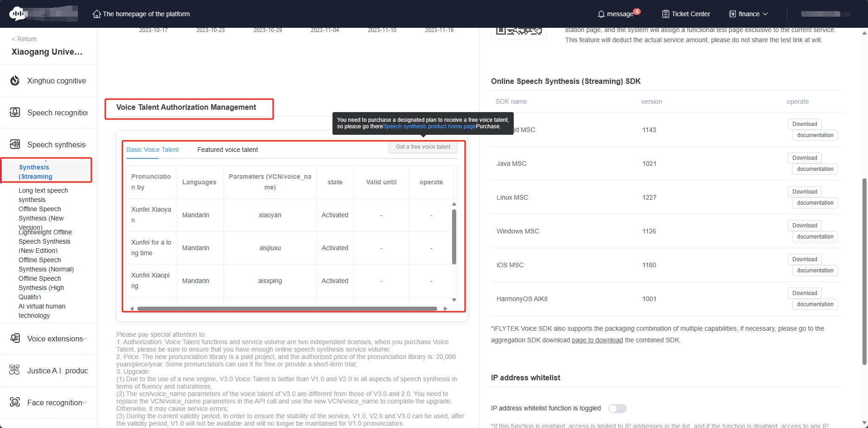
Task: Expand the finance dropdown arrow
Action: tap(765, 14)
